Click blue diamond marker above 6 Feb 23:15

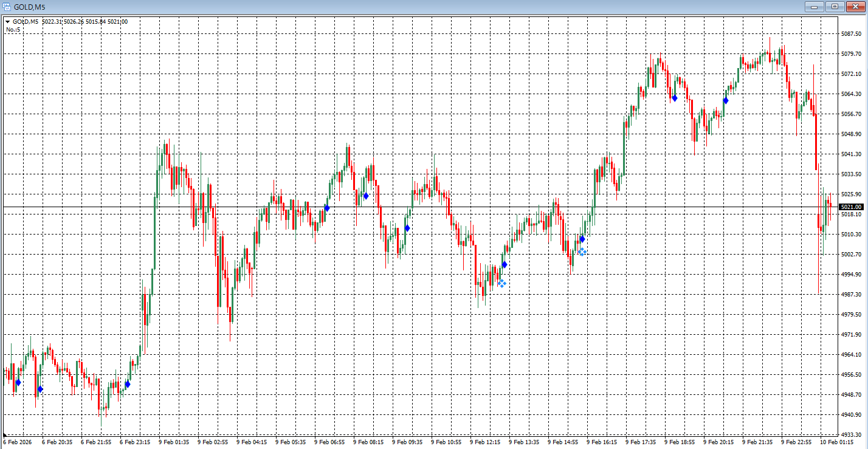tap(128, 384)
